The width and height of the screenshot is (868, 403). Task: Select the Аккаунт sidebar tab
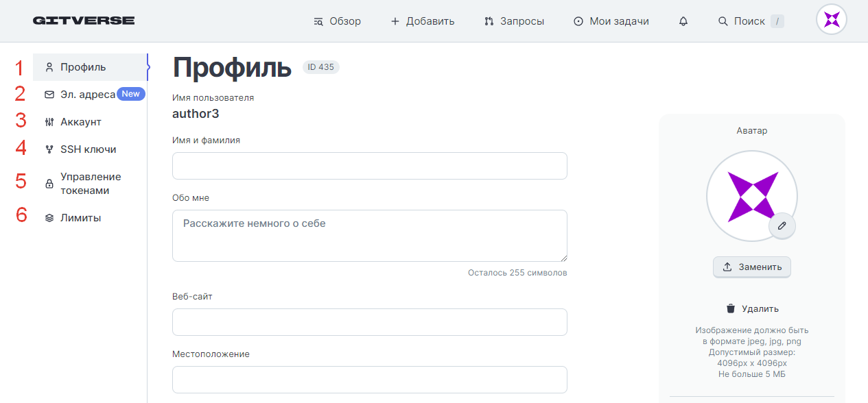pos(90,122)
